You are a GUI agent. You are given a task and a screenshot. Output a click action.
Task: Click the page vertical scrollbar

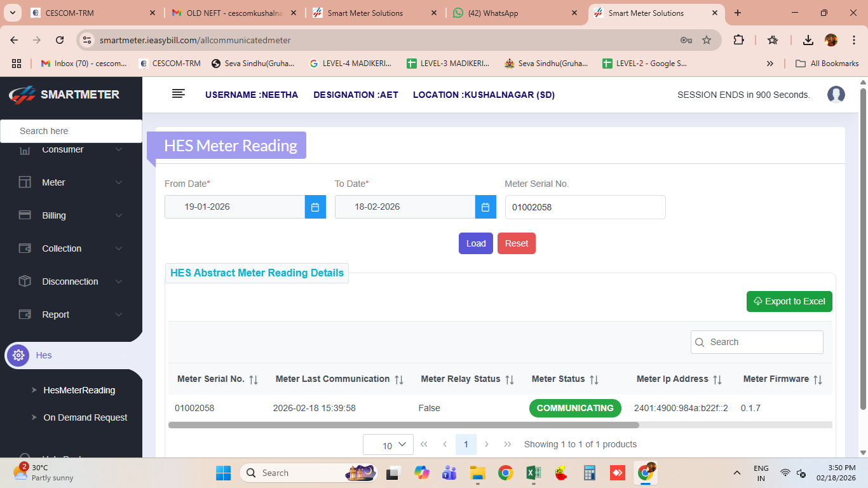tap(863, 249)
